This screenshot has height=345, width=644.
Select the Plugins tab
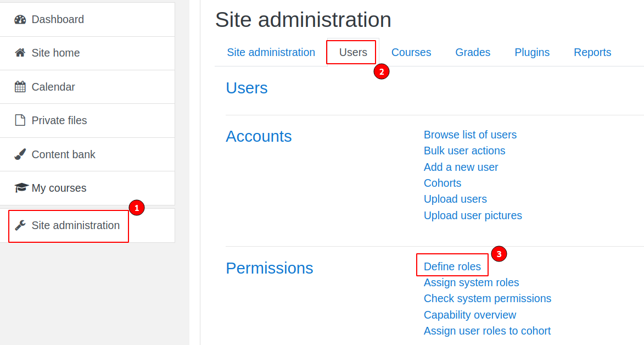[531, 52]
